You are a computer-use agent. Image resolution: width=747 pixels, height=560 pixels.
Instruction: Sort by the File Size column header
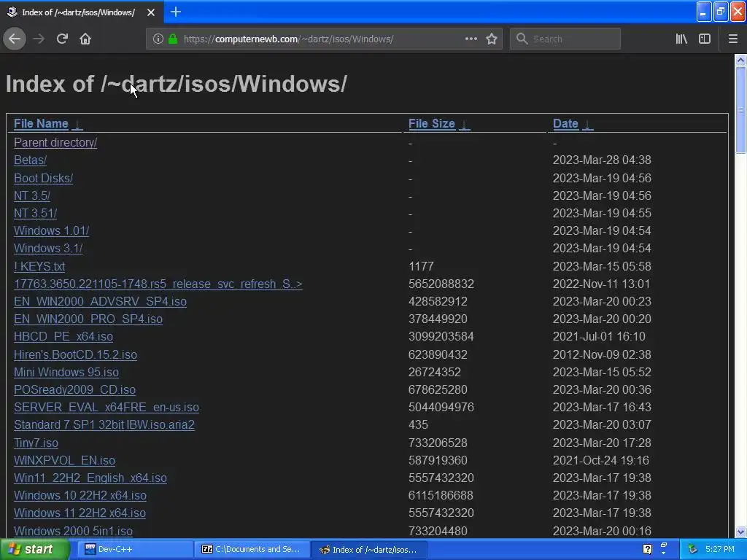tap(432, 124)
